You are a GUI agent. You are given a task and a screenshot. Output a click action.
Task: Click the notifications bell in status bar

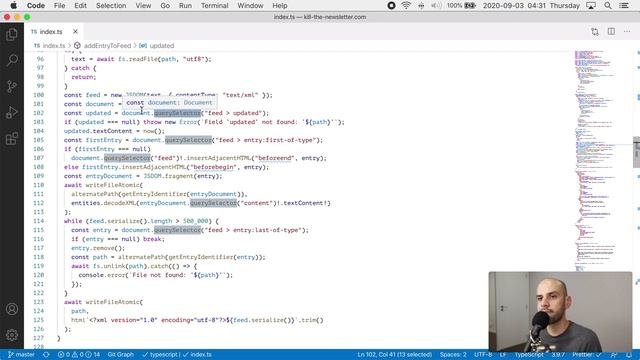click(629, 355)
